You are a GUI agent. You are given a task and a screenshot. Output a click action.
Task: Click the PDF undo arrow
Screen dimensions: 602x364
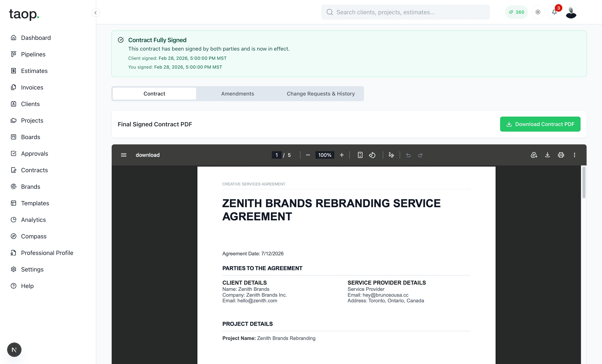(408, 155)
